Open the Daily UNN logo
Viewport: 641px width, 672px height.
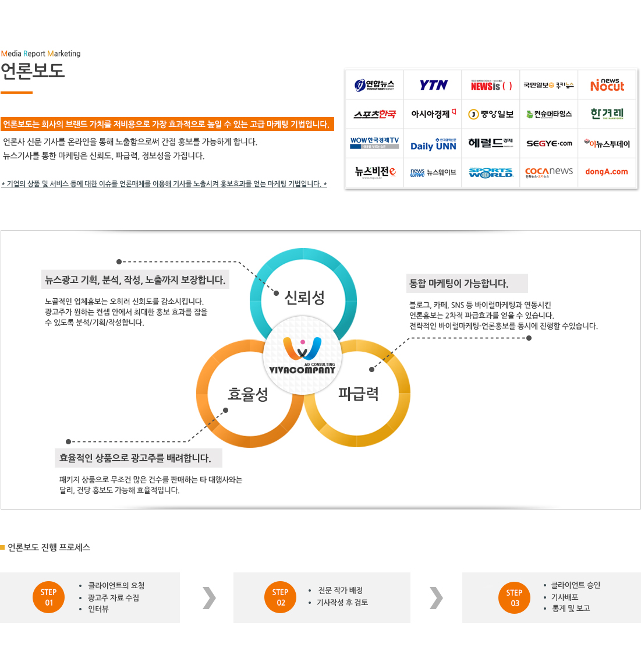433,144
